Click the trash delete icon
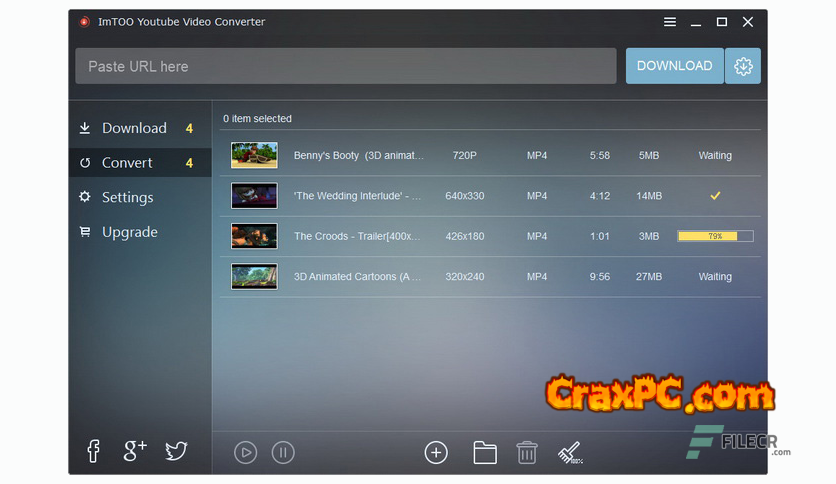Screen dimensions: 836x484 [x=527, y=453]
